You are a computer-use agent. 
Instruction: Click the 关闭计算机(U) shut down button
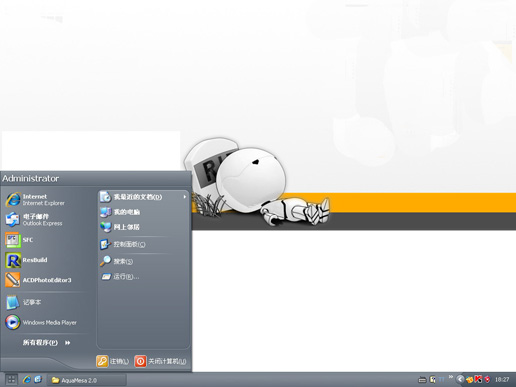click(160, 361)
